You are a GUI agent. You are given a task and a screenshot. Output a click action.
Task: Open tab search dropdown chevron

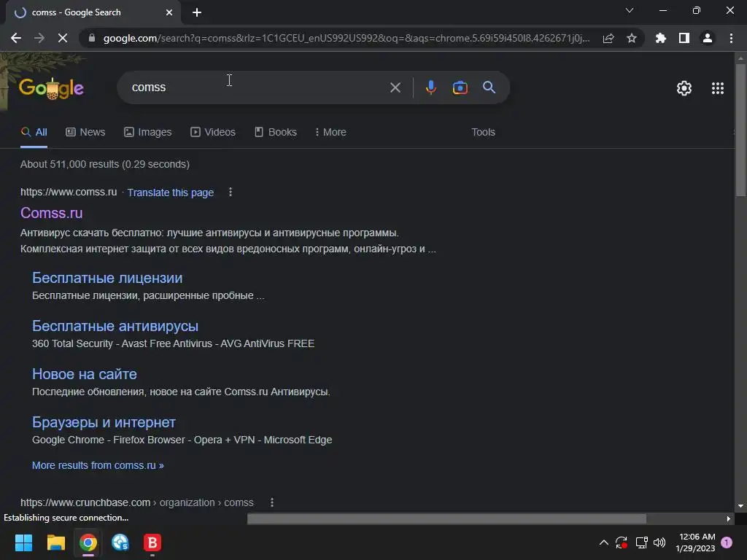click(x=630, y=10)
